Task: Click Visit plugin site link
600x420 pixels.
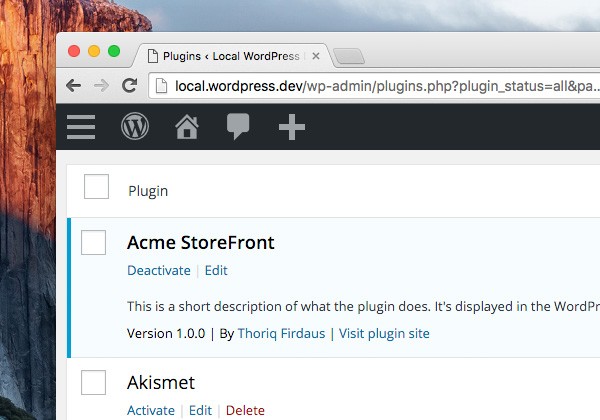Action: (x=384, y=334)
